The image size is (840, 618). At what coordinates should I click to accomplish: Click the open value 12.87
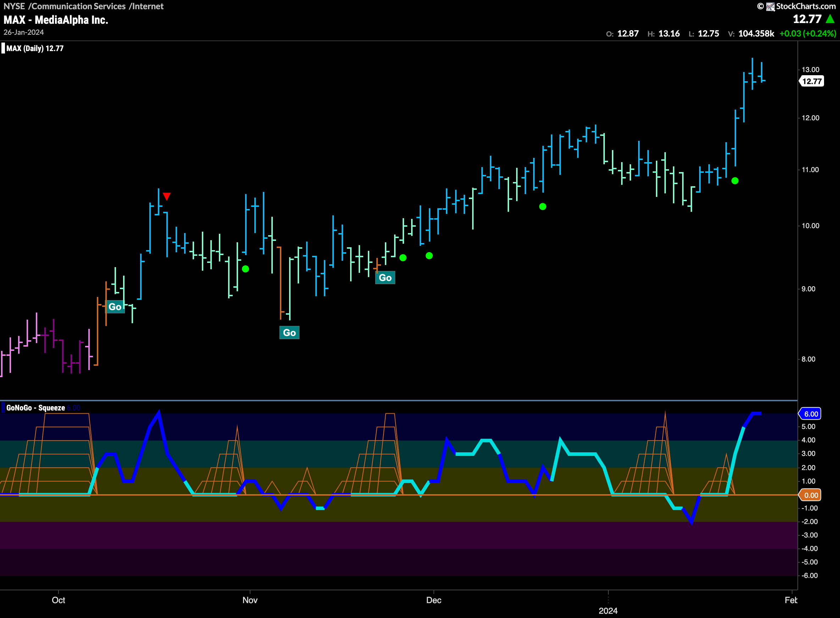pyautogui.click(x=628, y=34)
